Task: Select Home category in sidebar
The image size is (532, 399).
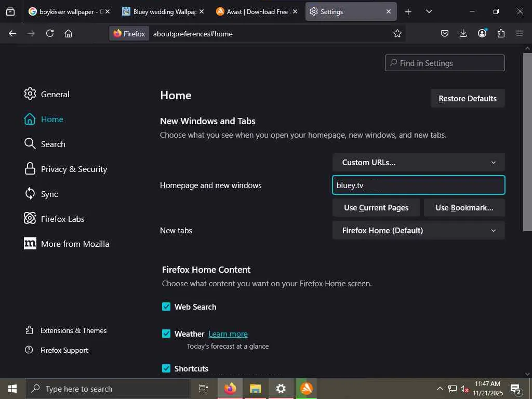Action: pyautogui.click(x=52, y=119)
